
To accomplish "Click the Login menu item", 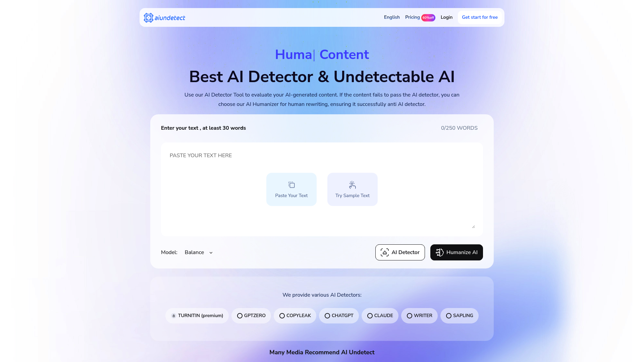I will (x=446, y=17).
